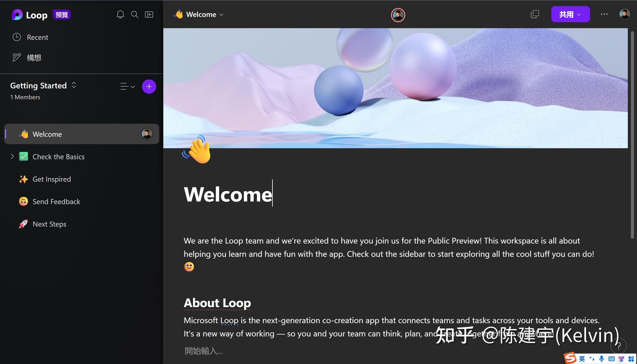
Task: Open the sidebar sort options menu
Action: point(127,87)
